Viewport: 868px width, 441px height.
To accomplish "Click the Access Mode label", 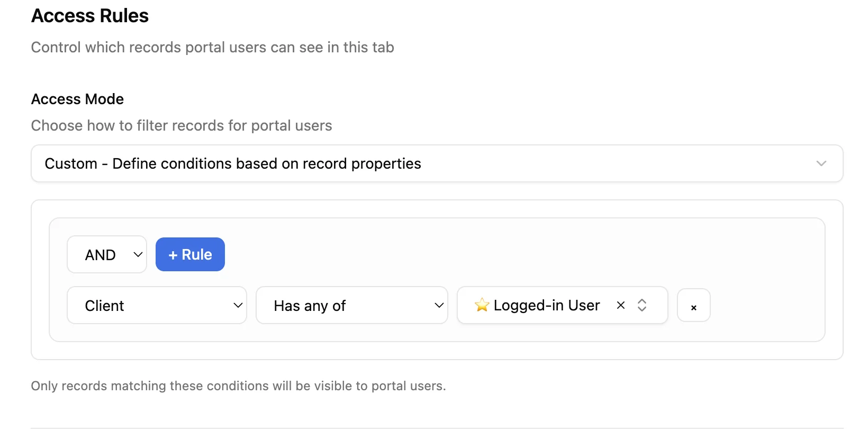I will click(x=77, y=99).
